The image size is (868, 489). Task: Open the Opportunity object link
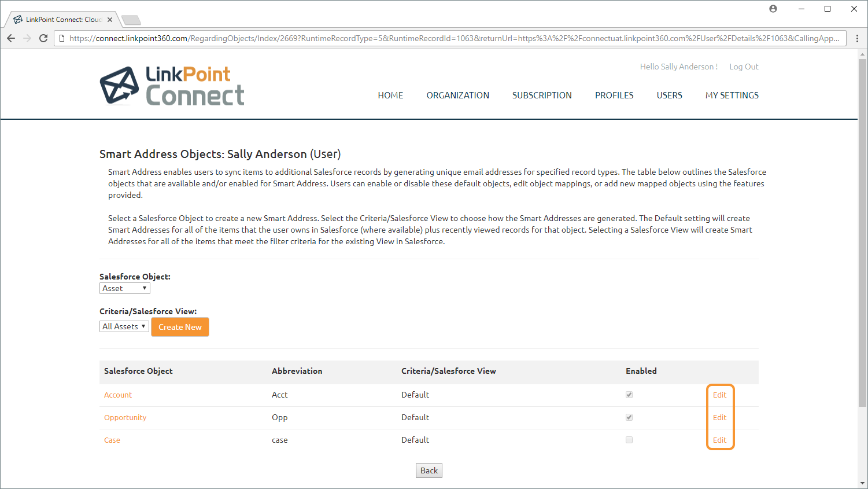(125, 417)
